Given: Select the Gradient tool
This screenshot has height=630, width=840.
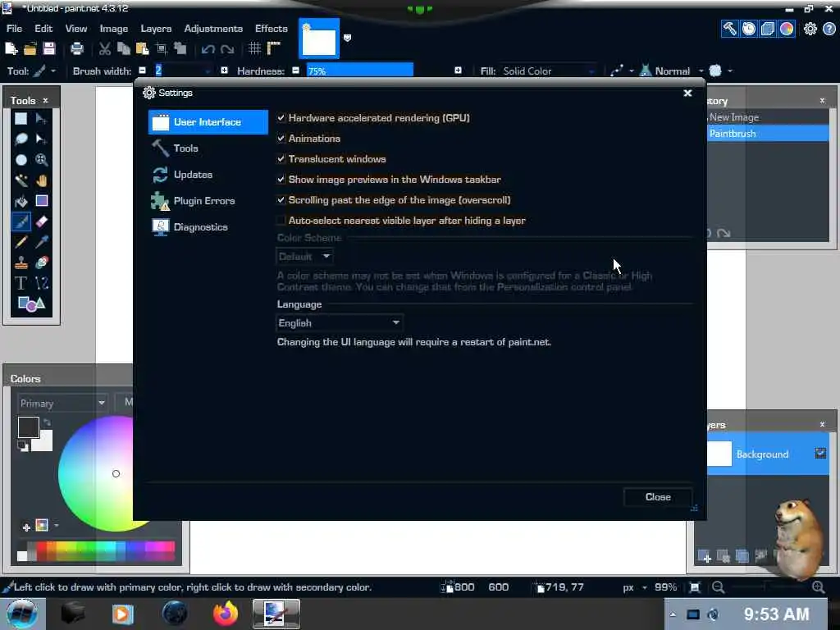Looking at the screenshot, I should point(41,201).
